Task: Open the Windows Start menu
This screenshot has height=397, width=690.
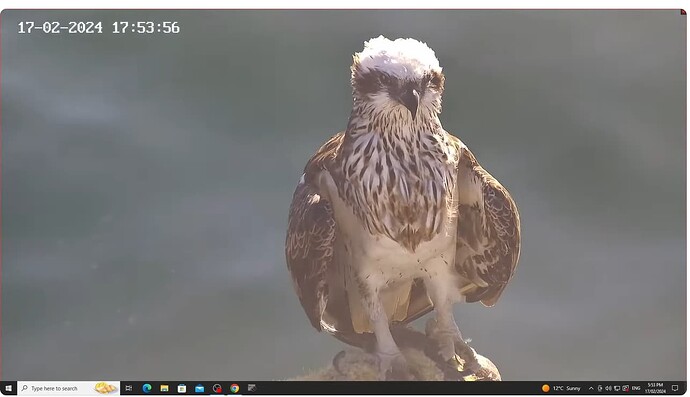Action: [x=8, y=388]
